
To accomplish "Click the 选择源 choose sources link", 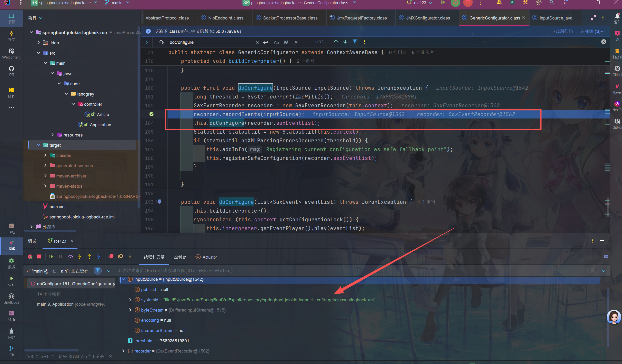I will tap(592, 31).
